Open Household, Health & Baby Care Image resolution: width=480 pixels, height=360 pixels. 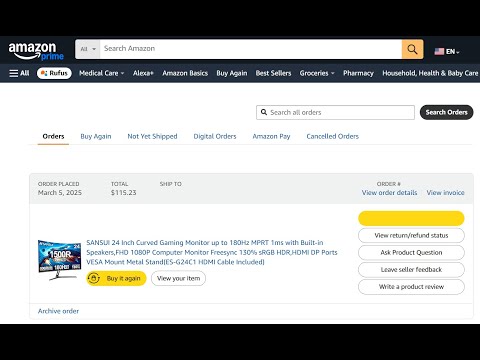(x=430, y=73)
